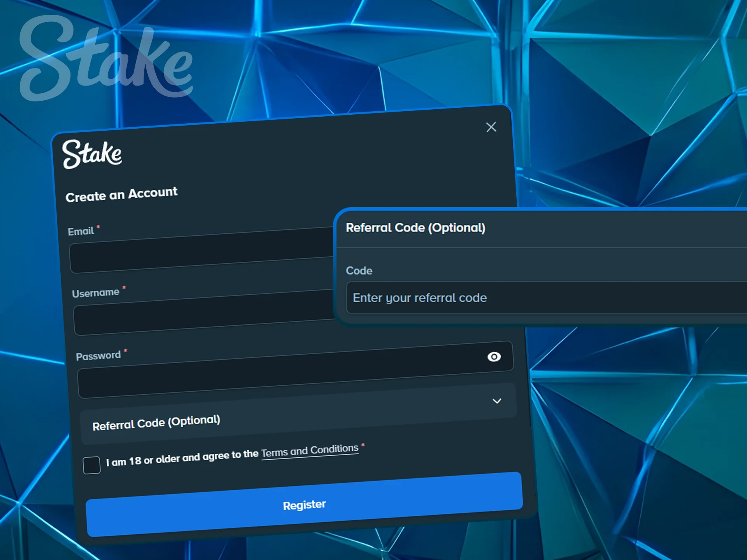The height and width of the screenshot is (560, 747).
Task: Click the 'Email' field label
Action: pos(81,231)
